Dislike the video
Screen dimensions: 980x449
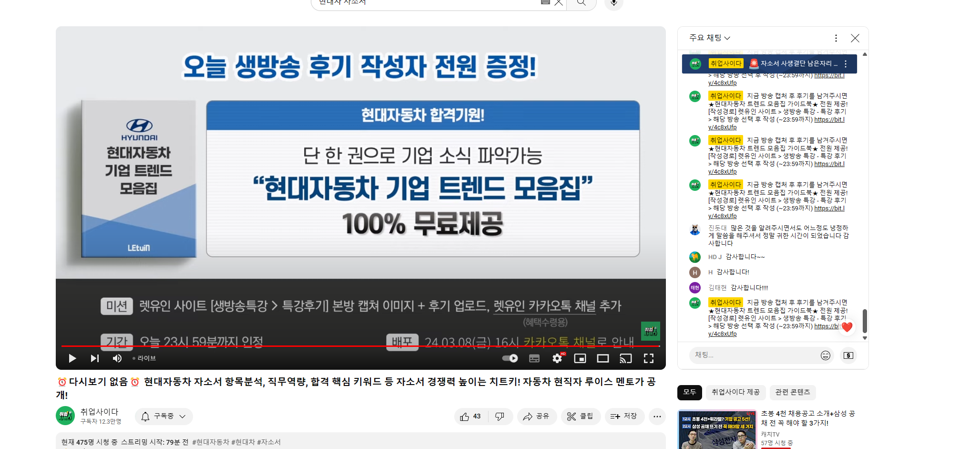[500, 417]
